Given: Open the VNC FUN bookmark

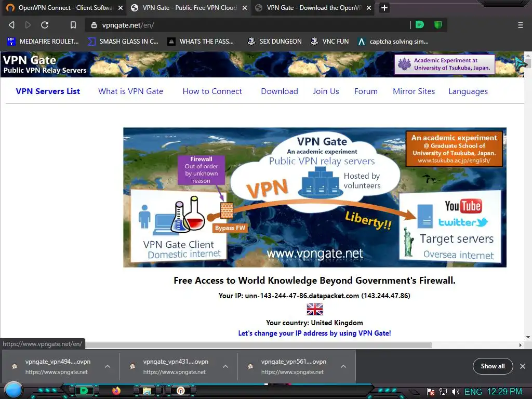Looking at the screenshot, I should click(329, 42).
